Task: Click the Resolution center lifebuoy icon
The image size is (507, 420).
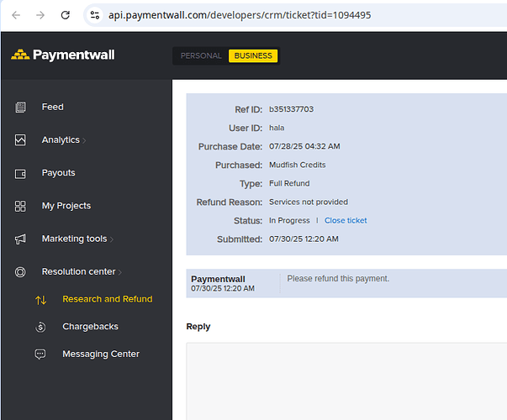Action: (20, 272)
